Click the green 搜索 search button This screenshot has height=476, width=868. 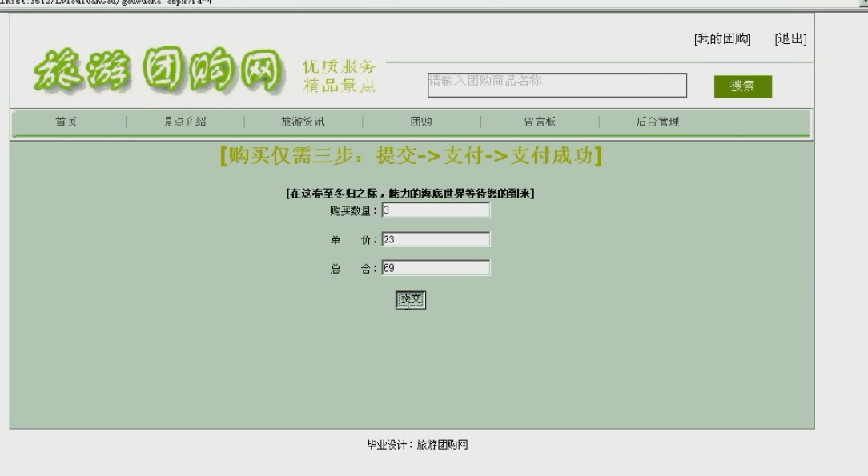click(x=742, y=86)
